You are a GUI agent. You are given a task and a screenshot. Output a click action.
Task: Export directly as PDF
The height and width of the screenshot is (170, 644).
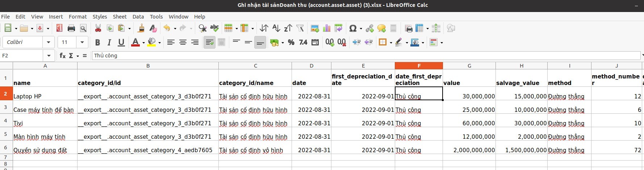(59, 28)
